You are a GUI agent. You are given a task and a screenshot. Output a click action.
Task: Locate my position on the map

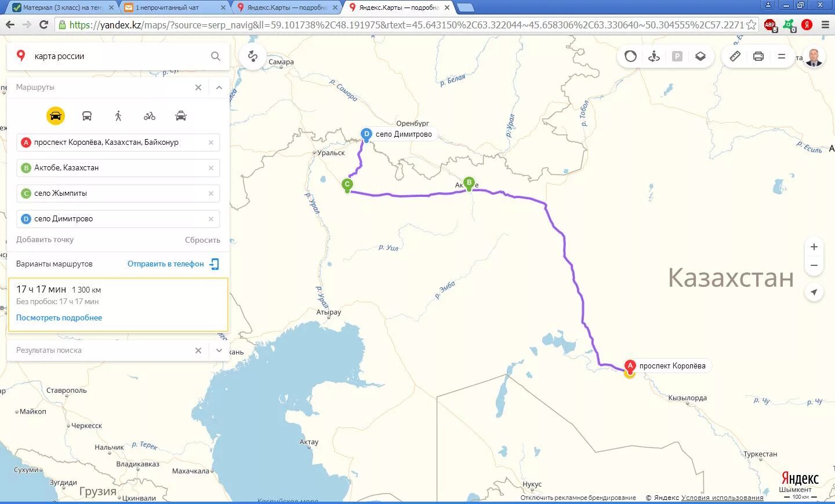point(814,292)
